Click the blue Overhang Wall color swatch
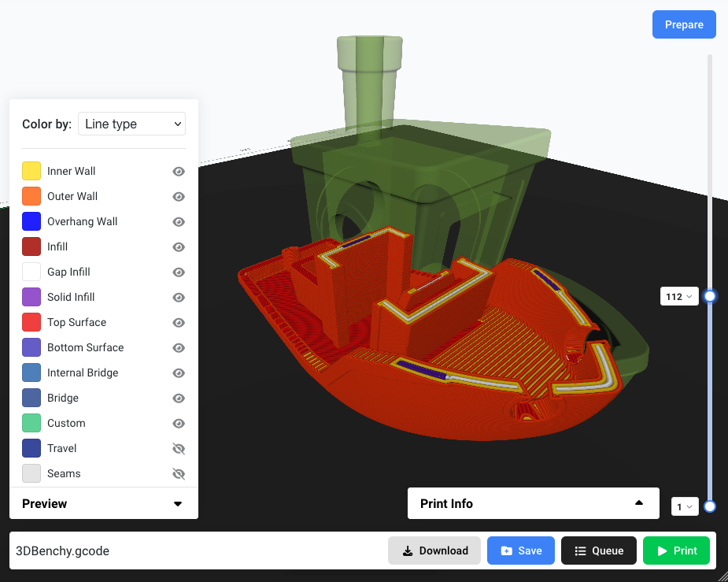This screenshot has width=728, height=582. coord(31,221)
